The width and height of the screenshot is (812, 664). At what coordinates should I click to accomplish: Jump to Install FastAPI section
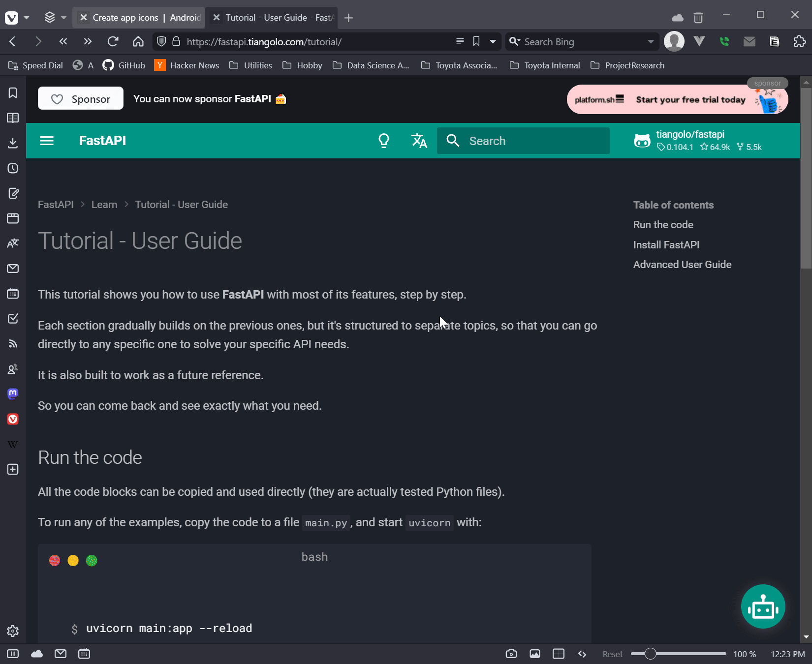[666, 245]
